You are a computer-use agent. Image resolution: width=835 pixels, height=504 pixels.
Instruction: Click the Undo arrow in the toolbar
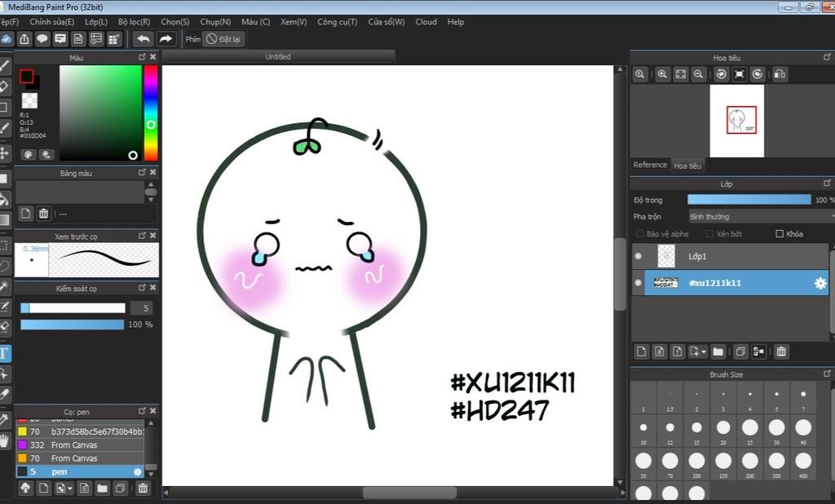point(143,39)
